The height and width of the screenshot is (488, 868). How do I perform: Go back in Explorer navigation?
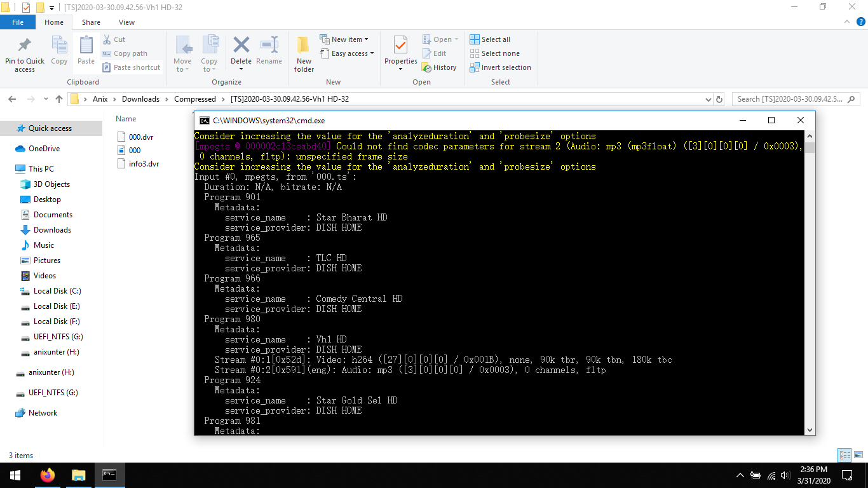(12, 99)
